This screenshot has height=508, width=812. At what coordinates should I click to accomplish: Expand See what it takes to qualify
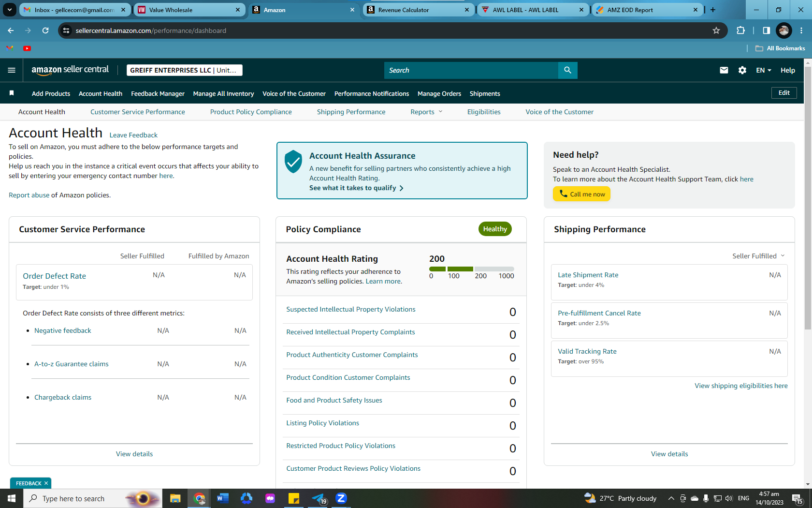356,188
